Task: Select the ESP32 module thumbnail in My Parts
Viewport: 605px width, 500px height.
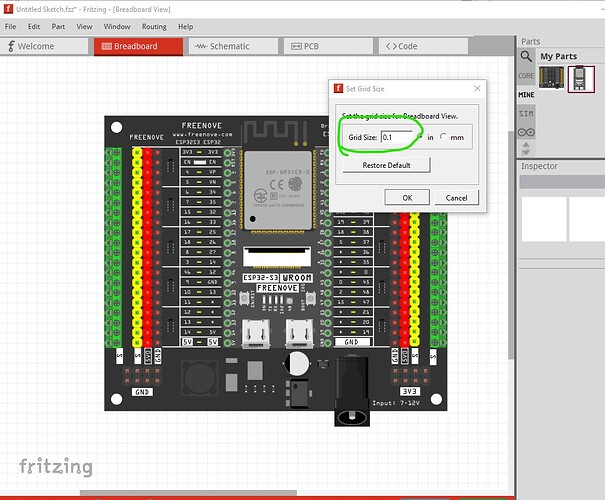Action: click(581, 79)
